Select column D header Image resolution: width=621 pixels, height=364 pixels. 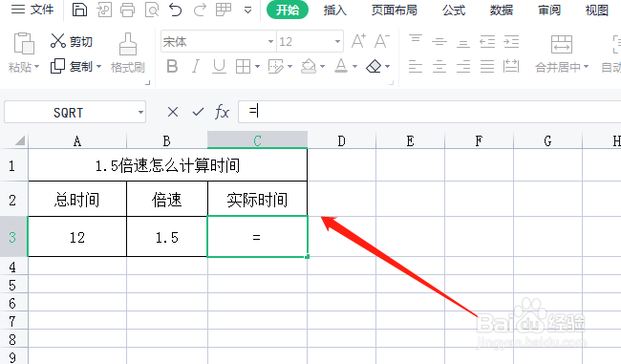coord(341,140)
